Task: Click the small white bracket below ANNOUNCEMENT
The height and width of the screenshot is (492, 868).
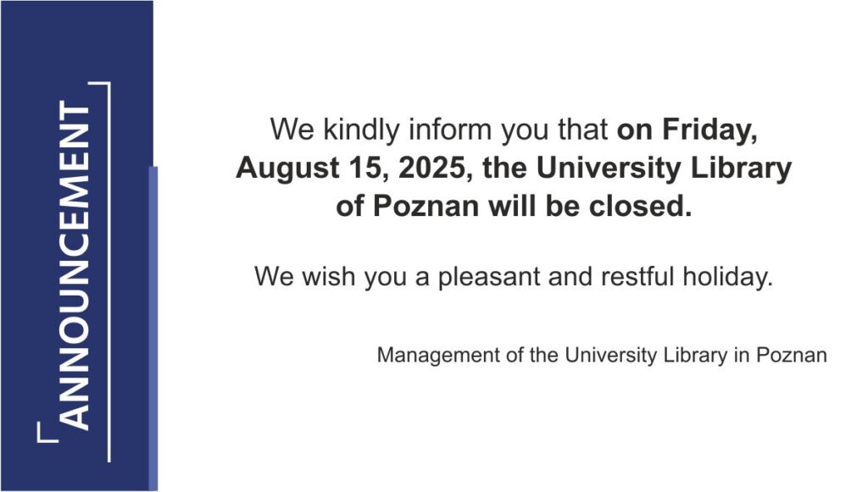Action: click(47, 432)
